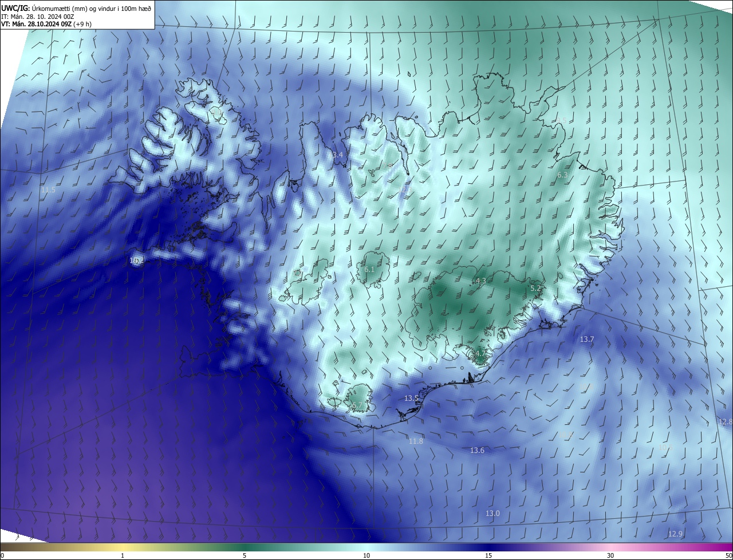Click the 30 tick on the color scale
This screenshot has height=560, width=733.
pyautogui.click(x=610, y=556)
